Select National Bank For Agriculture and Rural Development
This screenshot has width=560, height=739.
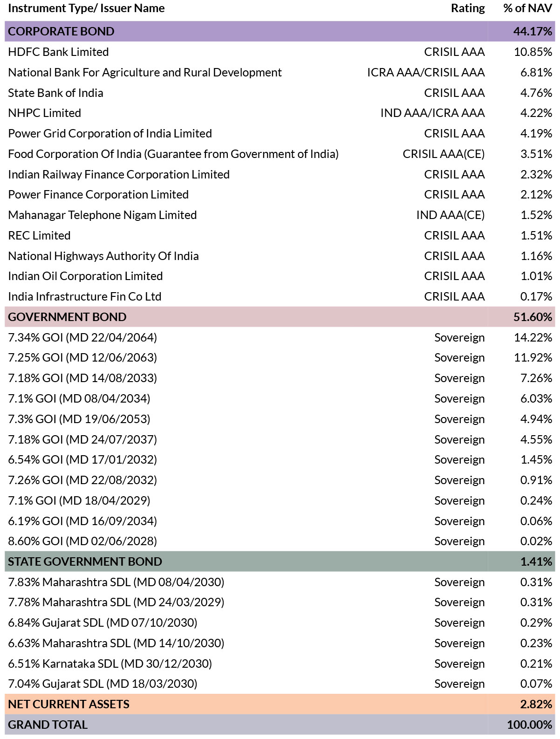tap(145, 72)
